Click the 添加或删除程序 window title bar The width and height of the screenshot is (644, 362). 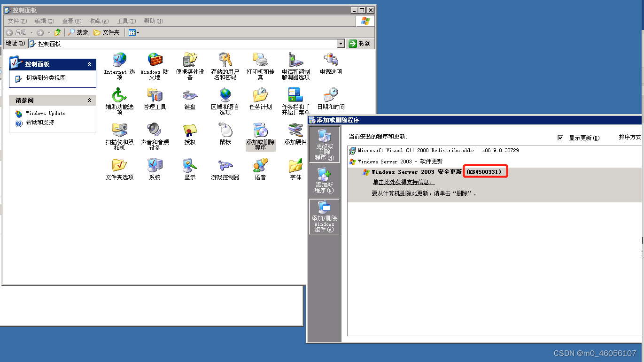point(474,120)
